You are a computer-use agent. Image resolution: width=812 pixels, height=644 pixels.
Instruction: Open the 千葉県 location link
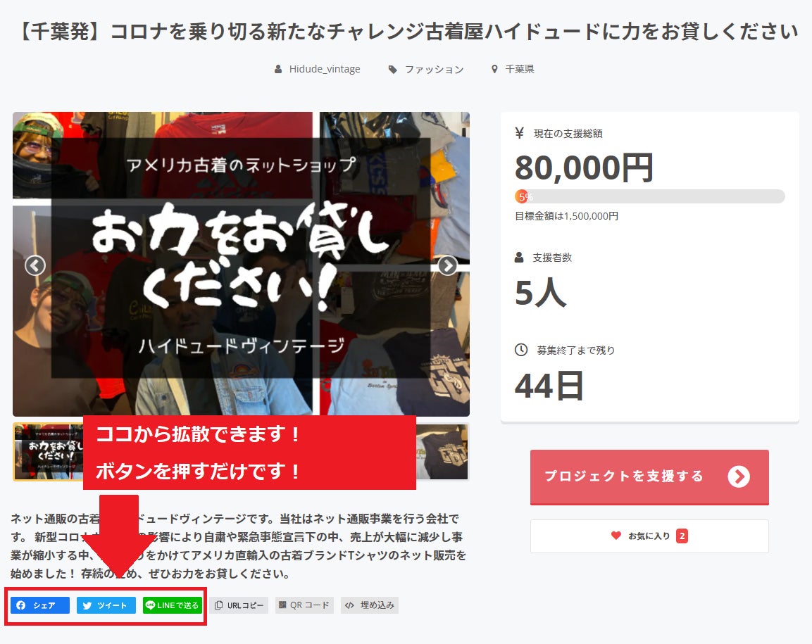coord(513,69)
